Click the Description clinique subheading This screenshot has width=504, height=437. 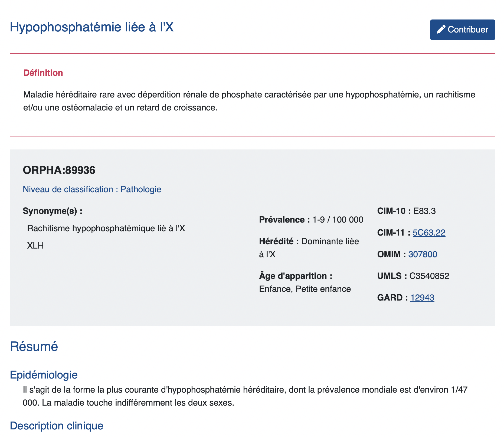57,426
